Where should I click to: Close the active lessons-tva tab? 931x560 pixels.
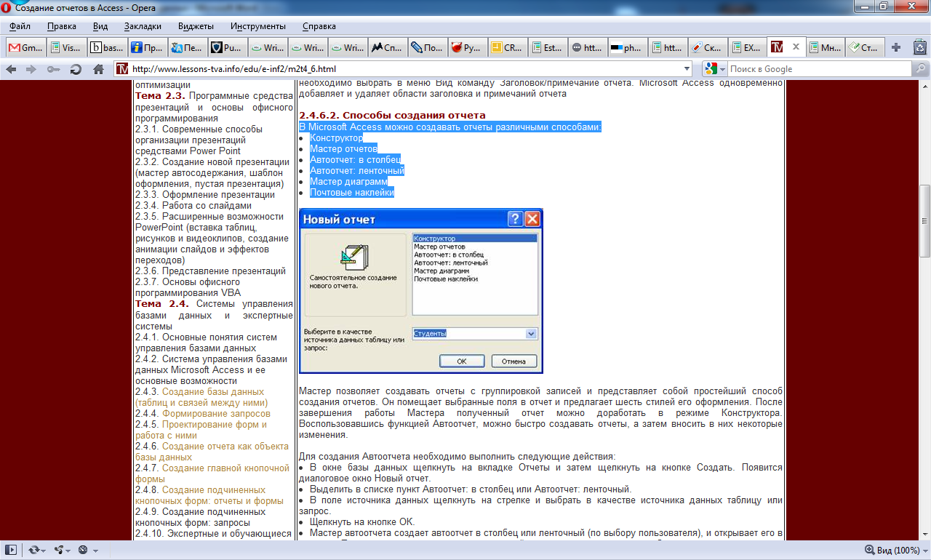coord(796,47)
